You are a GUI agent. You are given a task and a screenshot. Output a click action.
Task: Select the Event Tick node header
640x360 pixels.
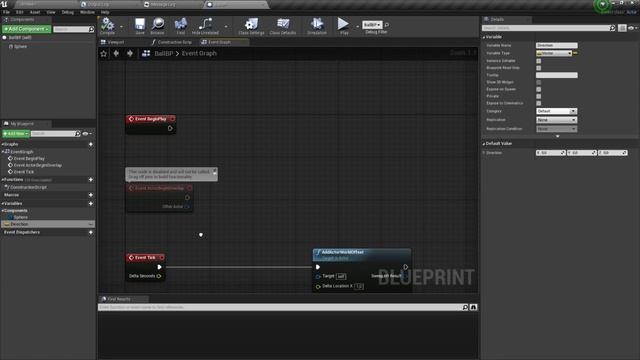point(145,258)
